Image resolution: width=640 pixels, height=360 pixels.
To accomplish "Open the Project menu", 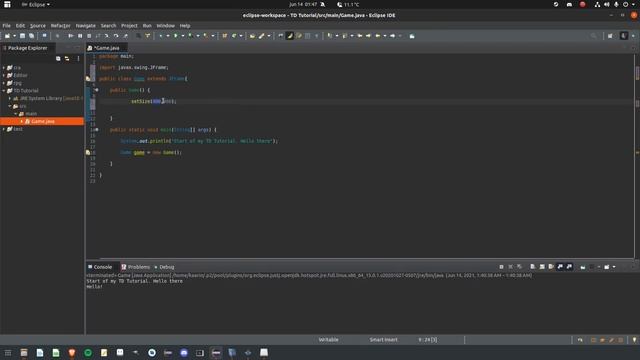I will tap(129, 25).
